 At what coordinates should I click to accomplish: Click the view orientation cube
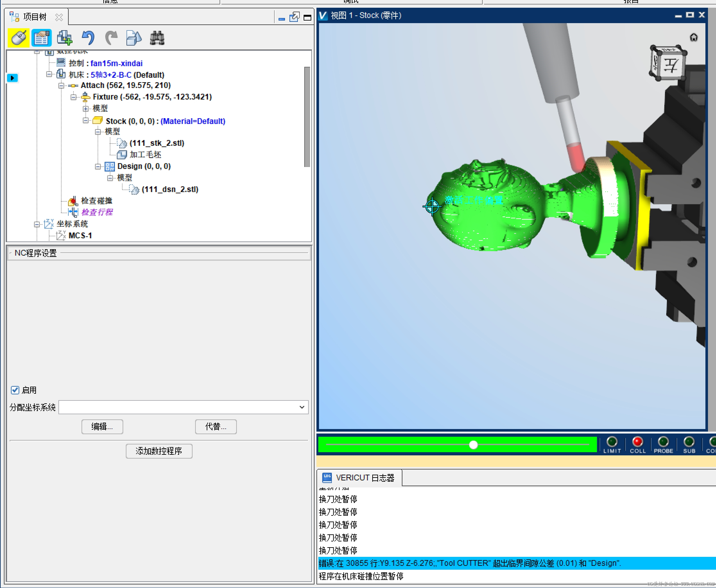668,63
